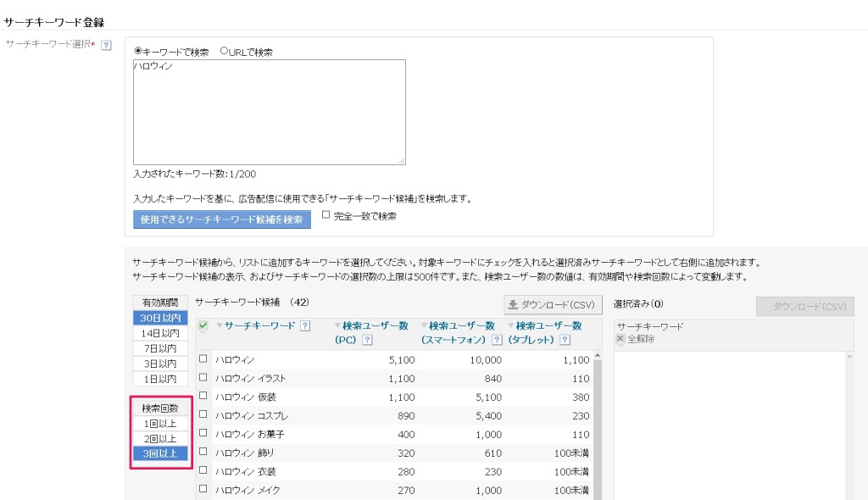Sort by サーチキーワード column arrow

220,325
